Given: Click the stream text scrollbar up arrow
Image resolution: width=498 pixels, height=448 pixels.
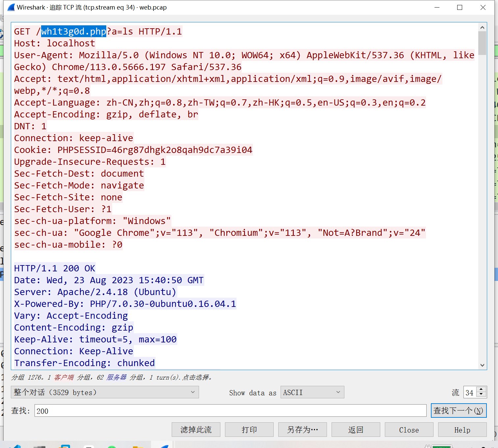Looking at the screenshot, I should click(x=482, y=27).
